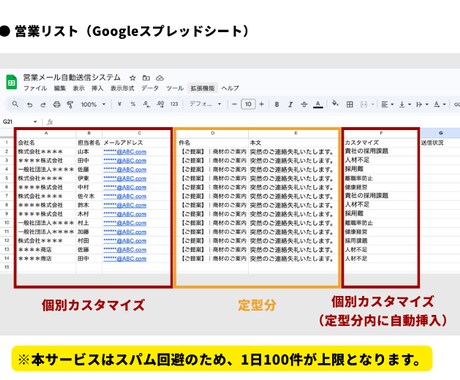
Task: Open the Google Sheets home icon
Action: coord(12,82)
